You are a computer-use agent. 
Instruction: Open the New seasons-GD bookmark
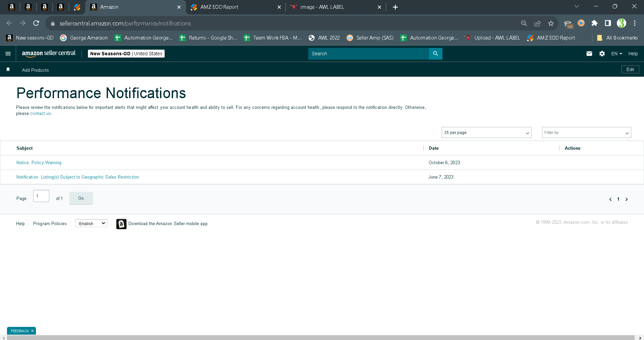[x=30, y=38]
